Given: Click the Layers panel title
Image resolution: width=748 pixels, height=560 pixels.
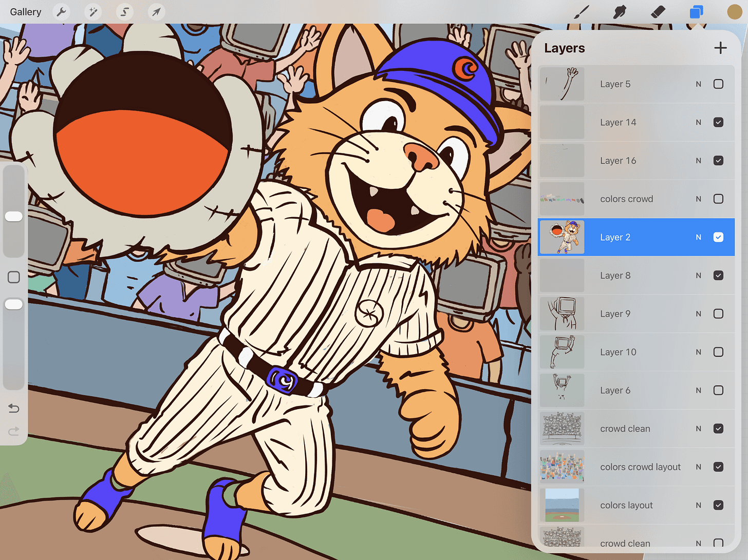Looking at the screenshot, I should point(564,48).
